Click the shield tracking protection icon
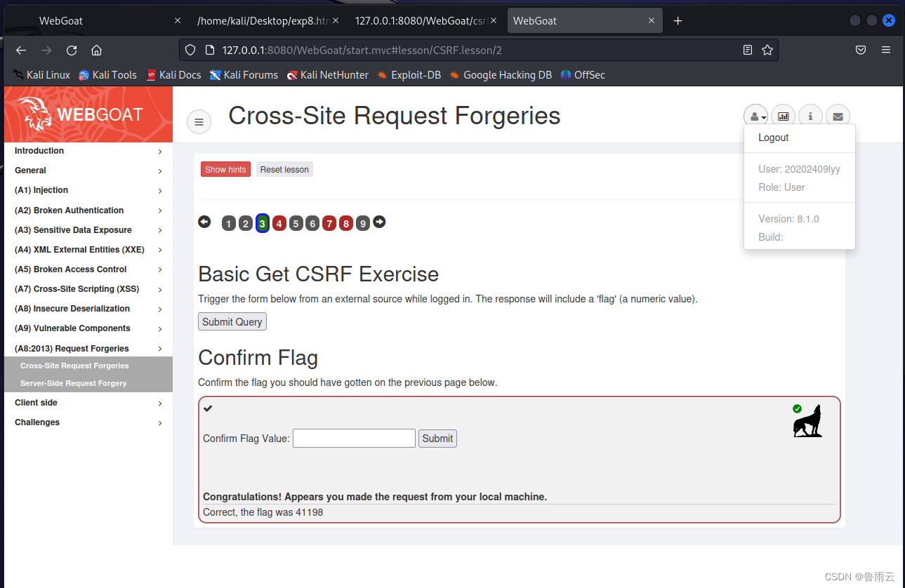 (190, 50)
